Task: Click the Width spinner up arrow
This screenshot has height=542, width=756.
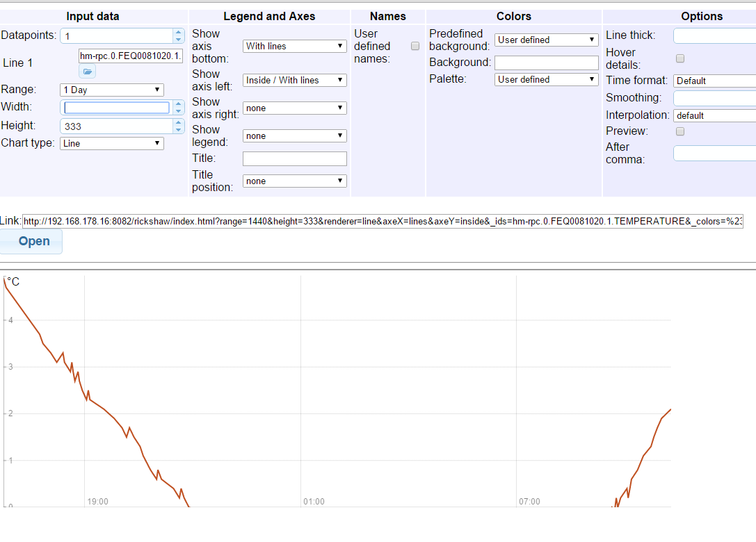Action: click(179, 104)
